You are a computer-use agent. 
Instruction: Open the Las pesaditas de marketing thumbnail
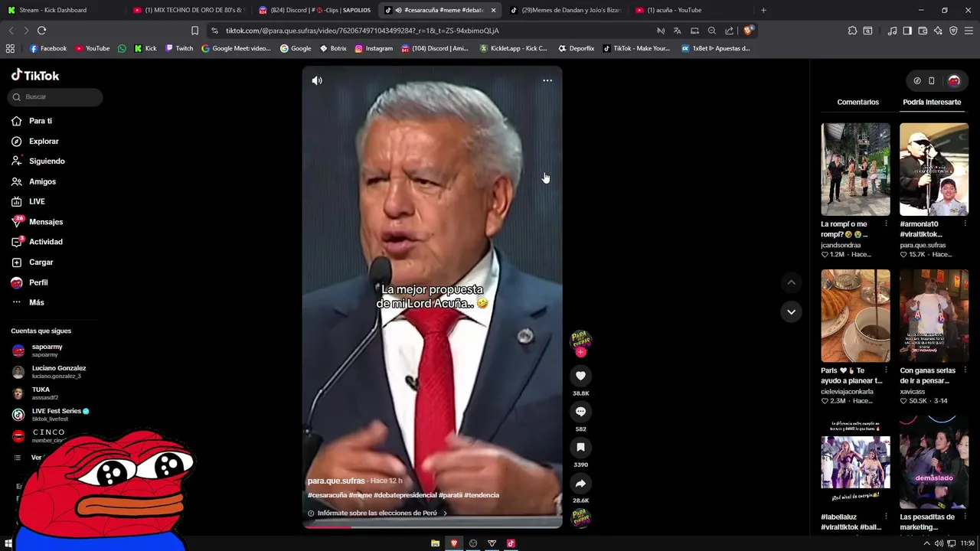pyautogui.click(x=933, y=462)
